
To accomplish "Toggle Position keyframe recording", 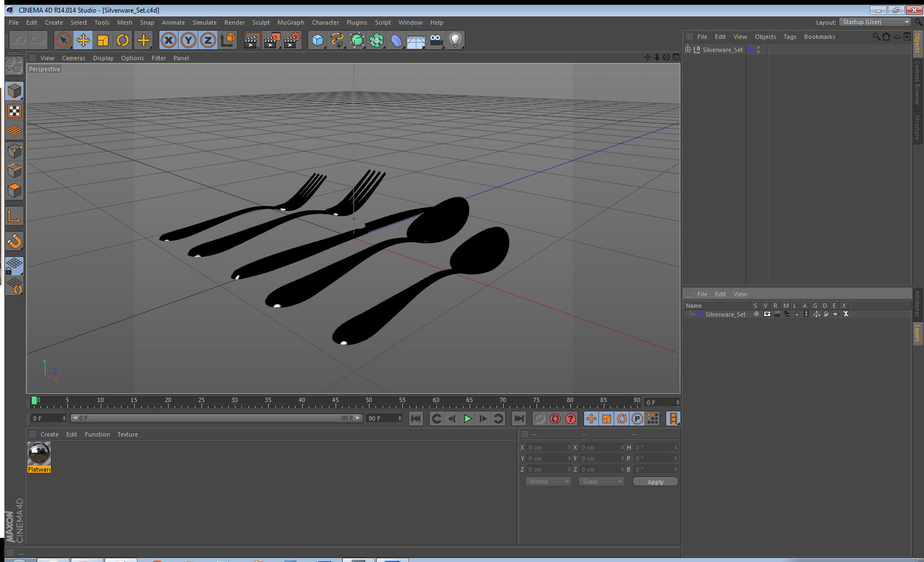I will [x=591, y=418].
